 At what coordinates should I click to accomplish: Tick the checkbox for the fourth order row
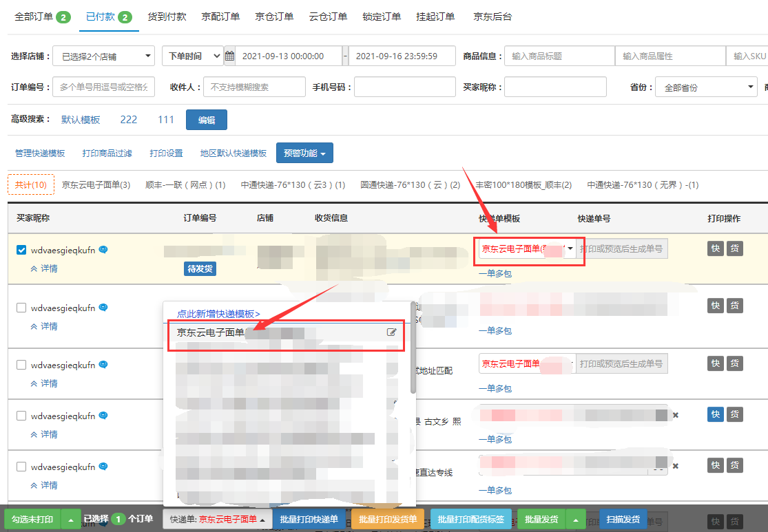point(21,416)
